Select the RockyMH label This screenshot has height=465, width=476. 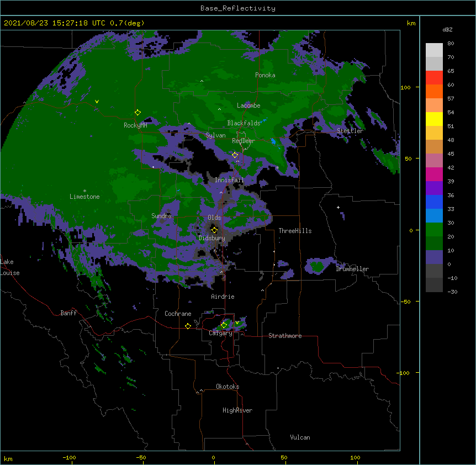[x=135, y=125]
